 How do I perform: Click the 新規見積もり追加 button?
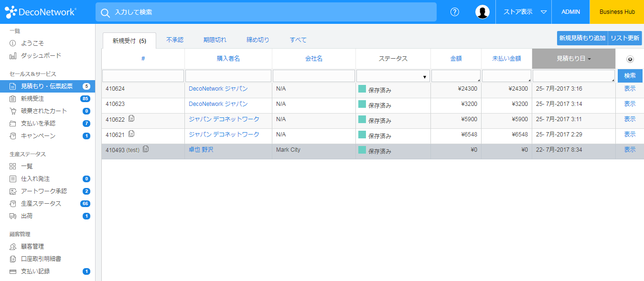tap(582, 38)
